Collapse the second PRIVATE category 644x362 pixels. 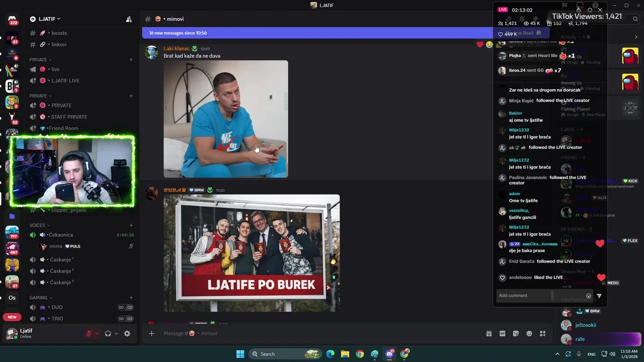(40, 96)
